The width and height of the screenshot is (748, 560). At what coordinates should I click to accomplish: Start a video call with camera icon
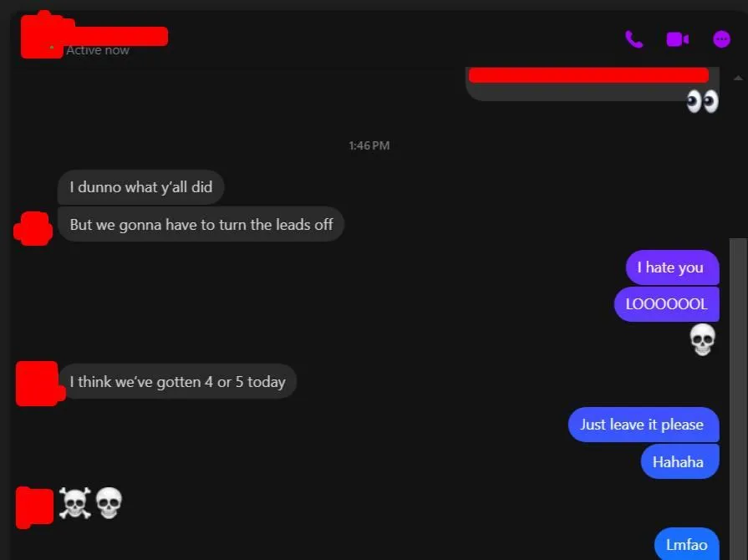[678, 39]
